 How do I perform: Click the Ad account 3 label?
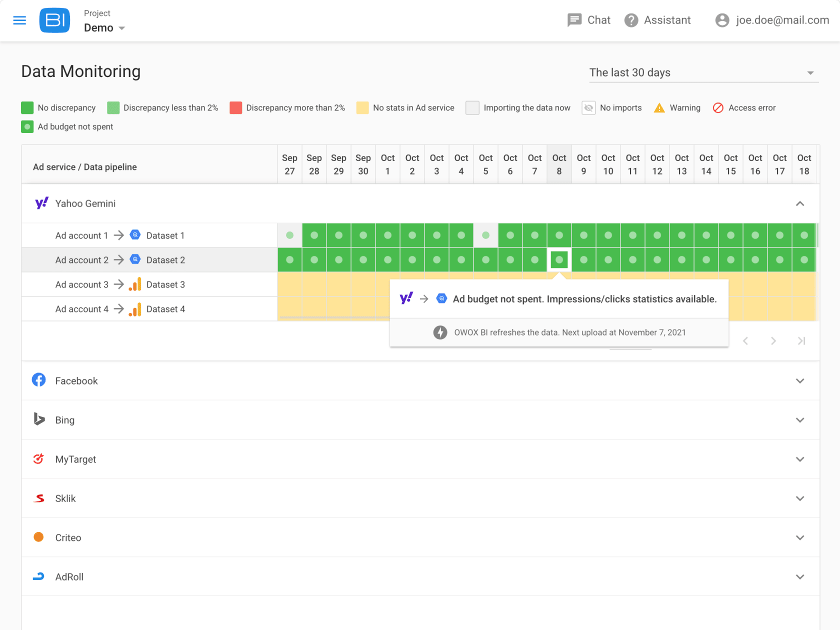[81, 284]
